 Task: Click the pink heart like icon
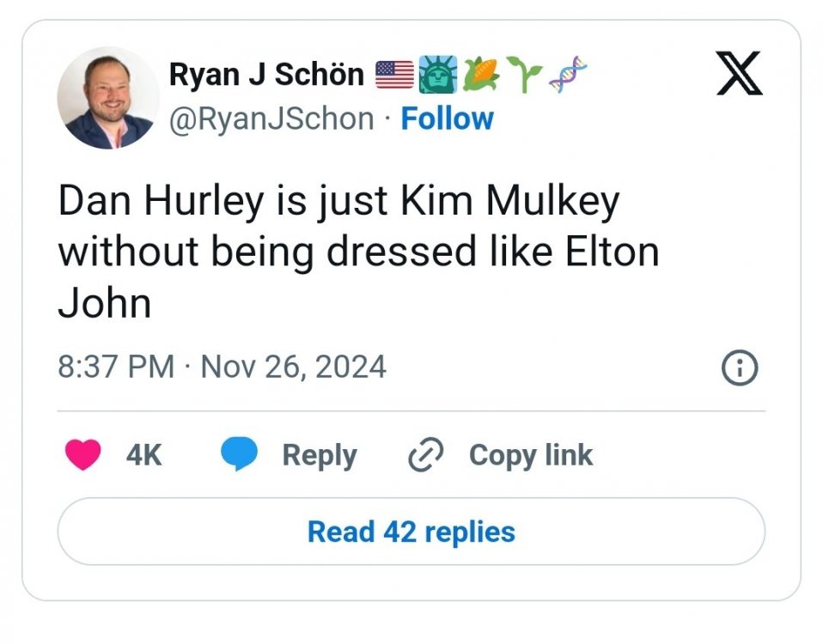[83, 455]
